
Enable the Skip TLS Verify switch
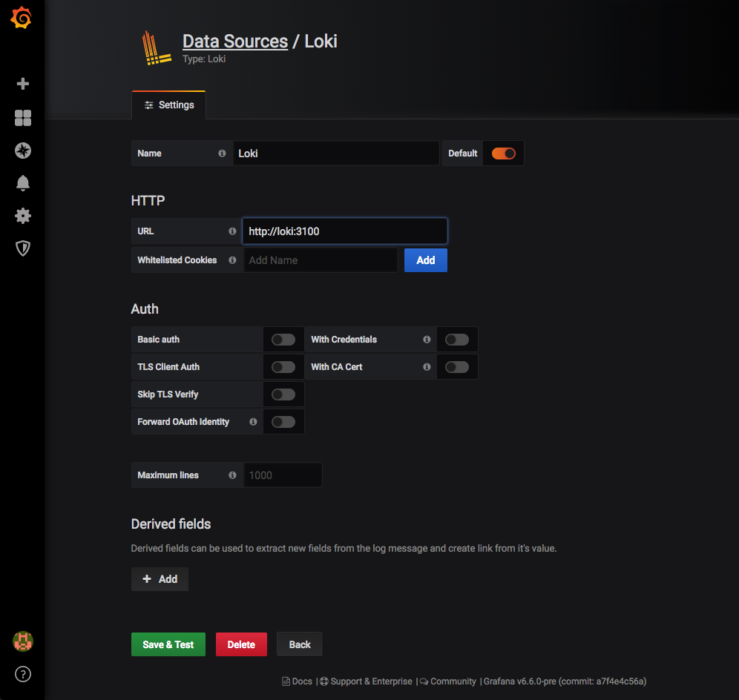pyautogui.click(x=283, y=394)
